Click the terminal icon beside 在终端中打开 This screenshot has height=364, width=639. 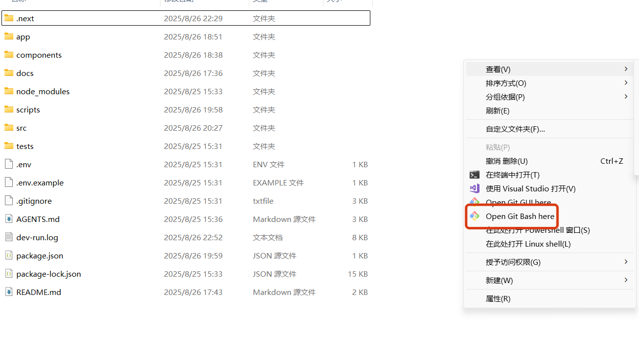474,175
